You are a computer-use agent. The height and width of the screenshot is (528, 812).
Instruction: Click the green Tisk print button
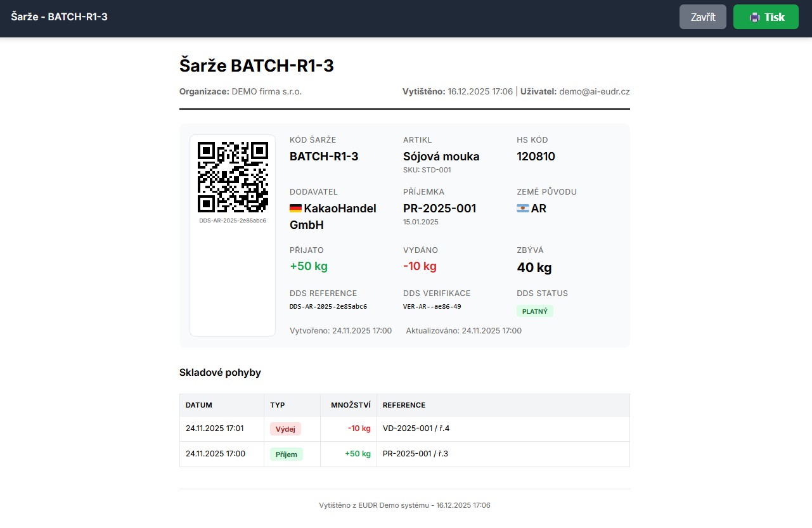[766, 17]
